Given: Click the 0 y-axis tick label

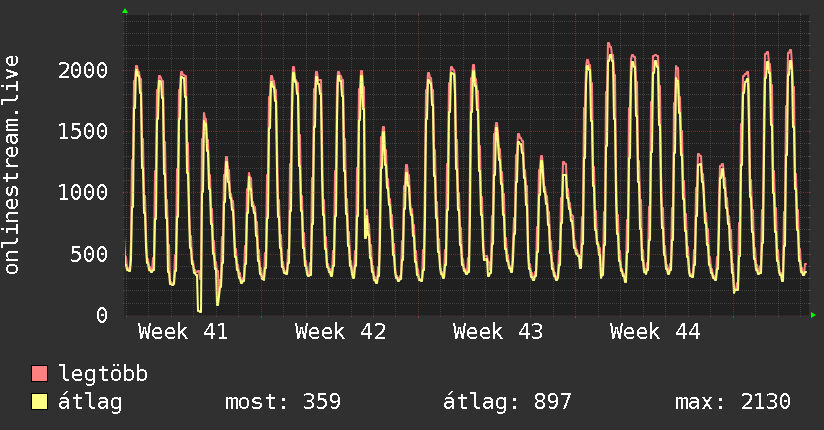Looking at the screenshot, I should pos(102,315).
